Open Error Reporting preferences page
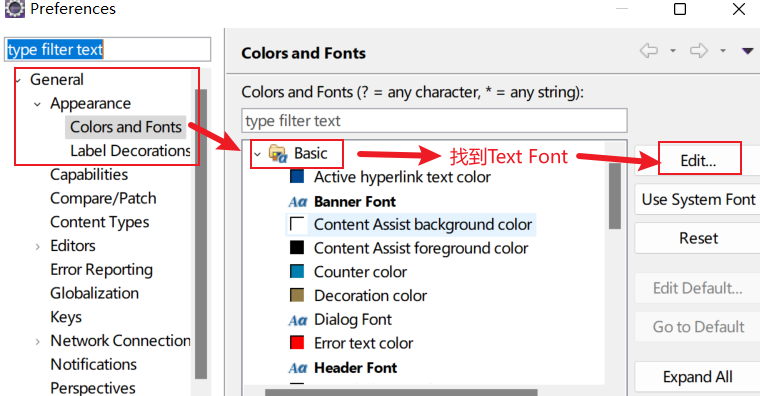The width and height of the screenshot is (760, 396). pos(101,269)
